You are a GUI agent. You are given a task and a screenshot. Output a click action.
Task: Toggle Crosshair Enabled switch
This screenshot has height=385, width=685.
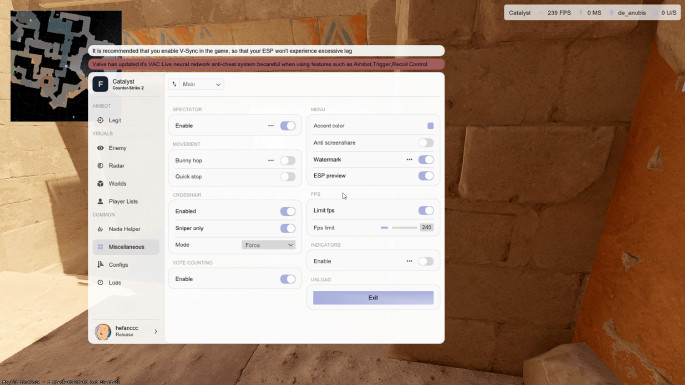tap(288, 212)
